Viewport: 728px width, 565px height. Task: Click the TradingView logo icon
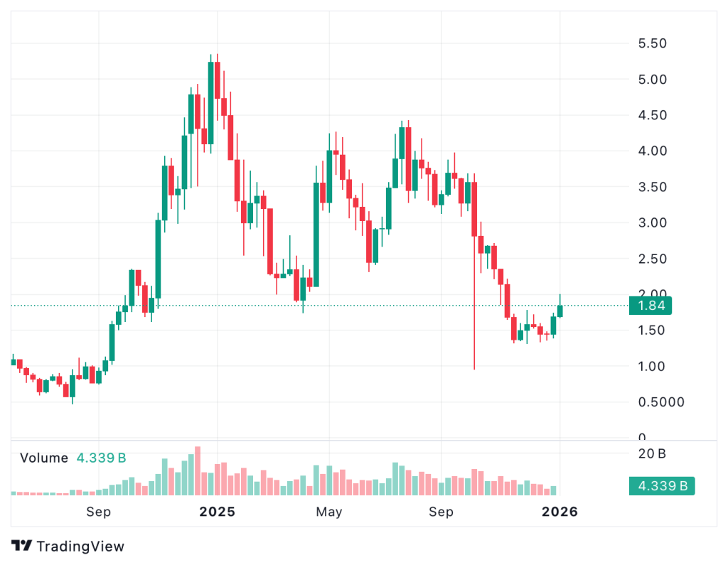pyautogui.click(x=21, y=546)
